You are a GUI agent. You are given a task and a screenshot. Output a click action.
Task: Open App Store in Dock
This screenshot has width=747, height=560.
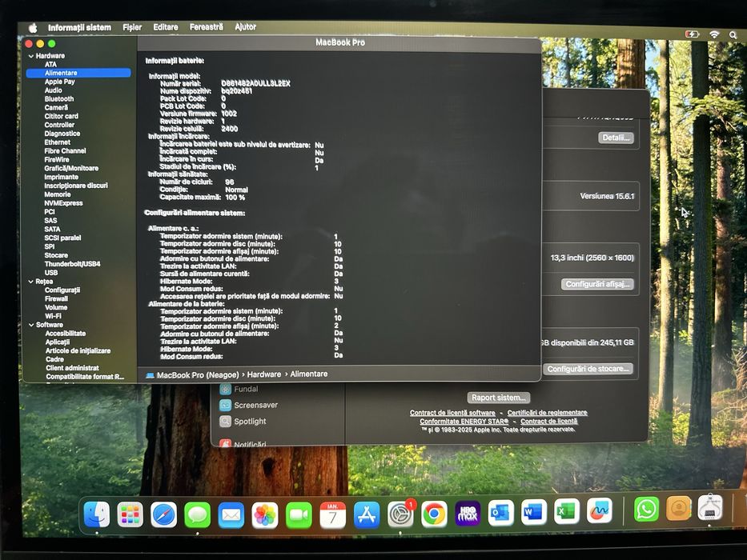coord(367,514)
